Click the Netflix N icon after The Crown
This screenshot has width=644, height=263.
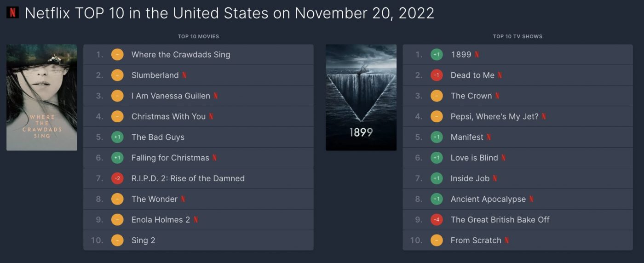[497, 96]
